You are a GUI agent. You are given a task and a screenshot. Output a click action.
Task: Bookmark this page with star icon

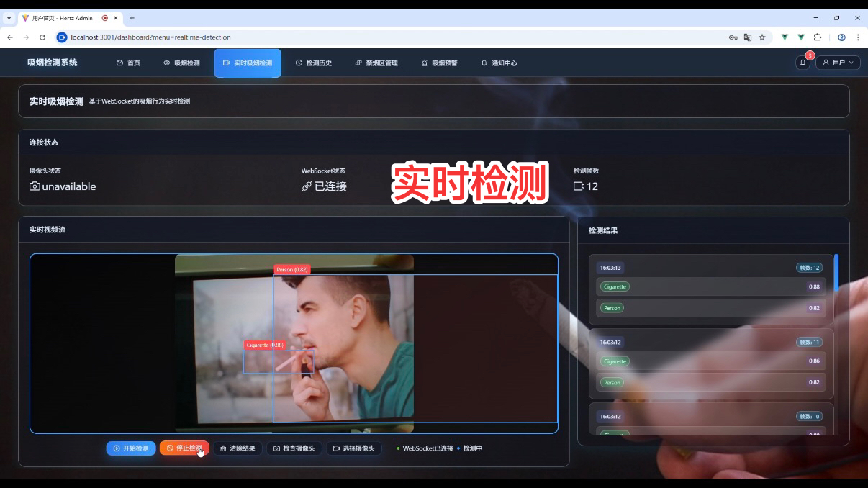click(762, 37)
